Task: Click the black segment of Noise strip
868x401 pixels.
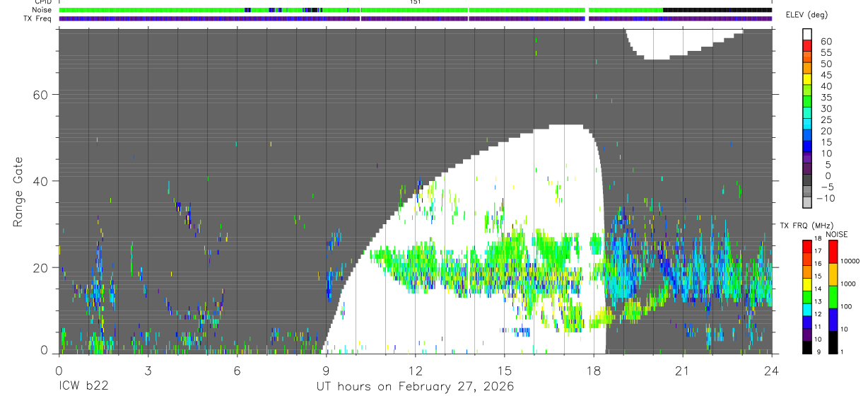Action: click(717, 10)
